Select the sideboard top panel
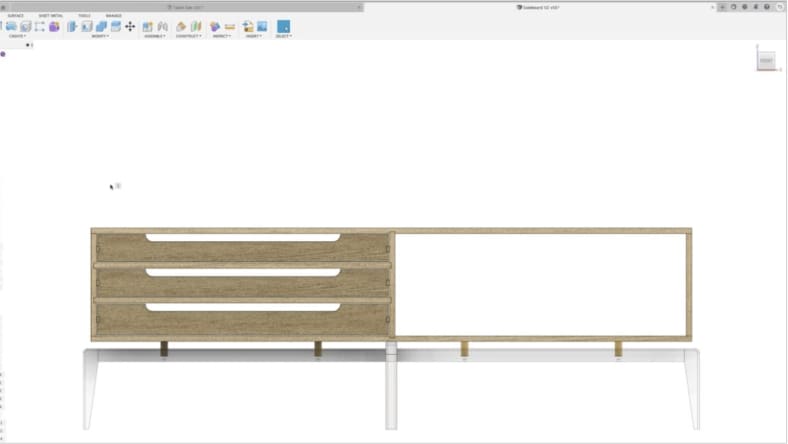 click(391, 231)
